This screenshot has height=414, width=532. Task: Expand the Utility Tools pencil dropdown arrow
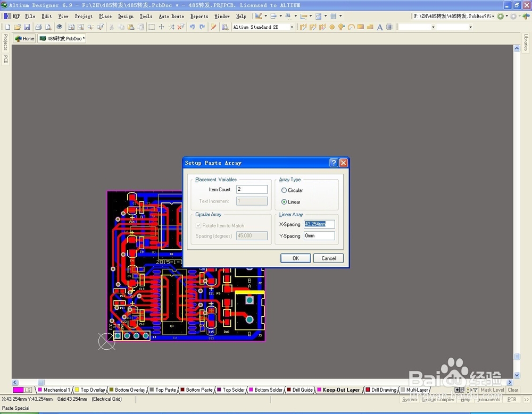coord(265,16)
